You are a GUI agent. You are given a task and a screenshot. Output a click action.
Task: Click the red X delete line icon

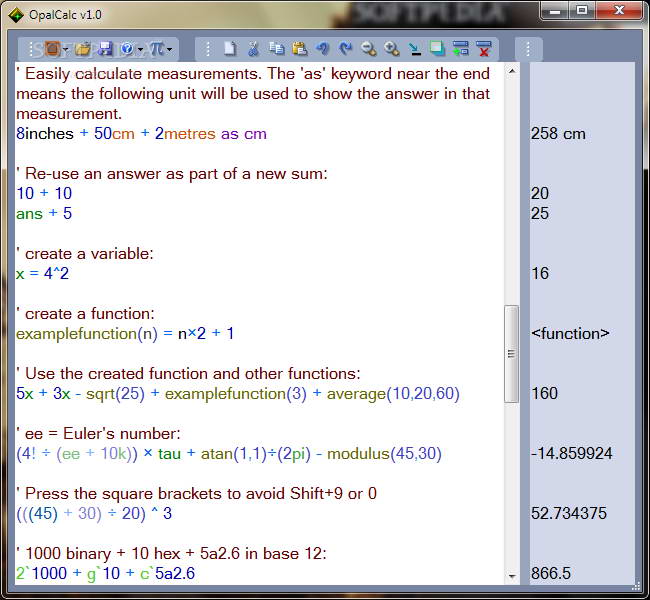point(484,49)
